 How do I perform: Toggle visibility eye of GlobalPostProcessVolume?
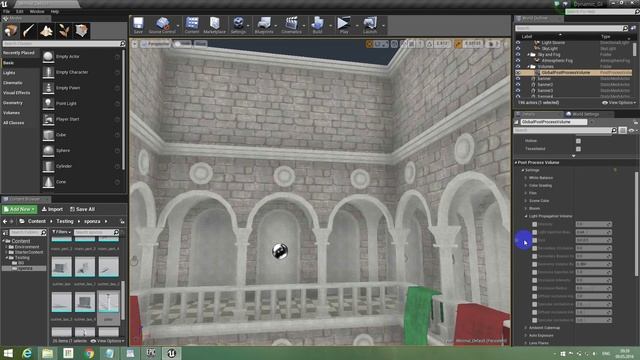518,73
